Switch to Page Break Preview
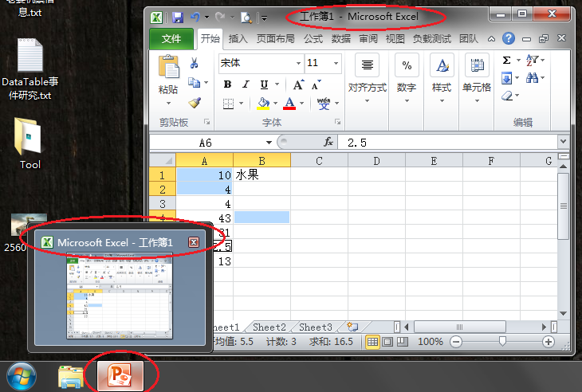The image size is (582, 392). (402, 342)
